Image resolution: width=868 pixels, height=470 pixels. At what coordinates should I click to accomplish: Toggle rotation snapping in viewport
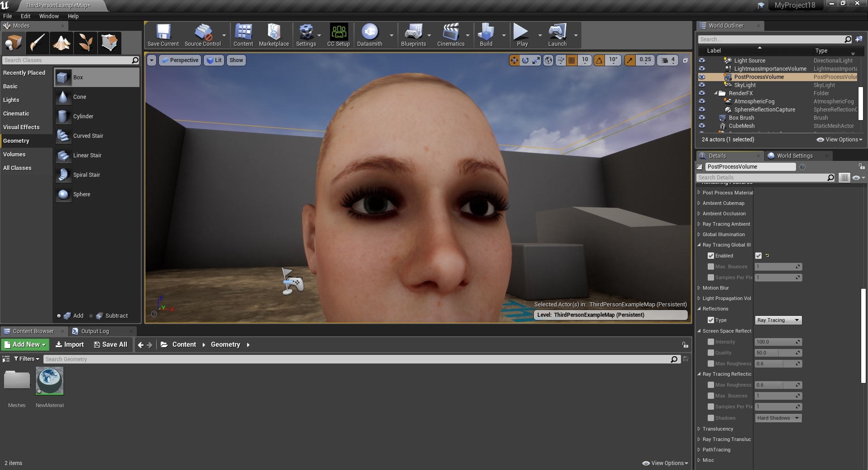point(599,60)
